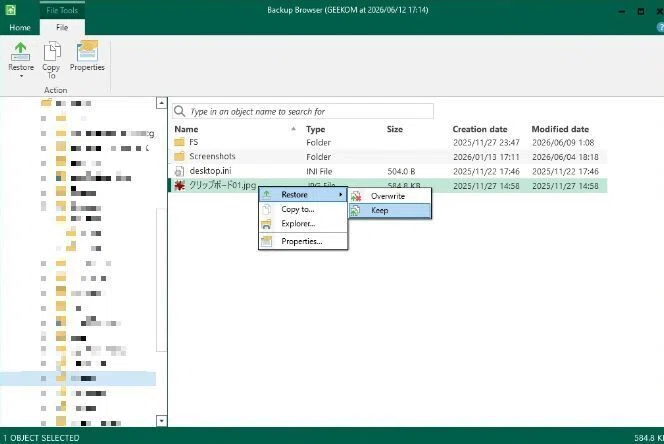Click the Overwrite submenu icon
Viewport: 664px width, 444px height.
click(356, 196)
